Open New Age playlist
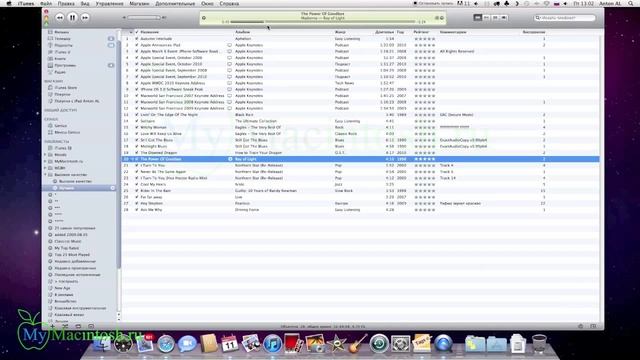This screenshot has width=640, height=360. tap(62, 288)
